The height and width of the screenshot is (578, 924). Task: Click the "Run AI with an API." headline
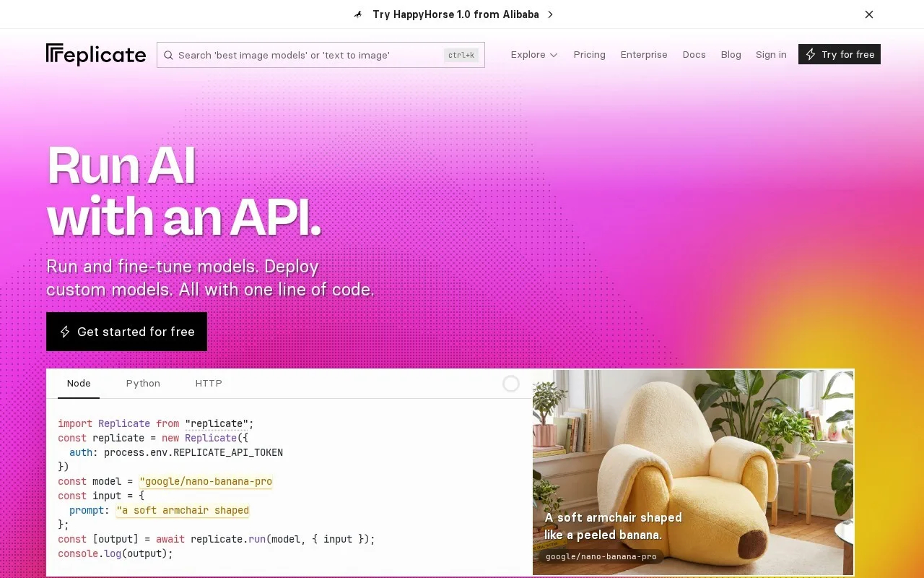point(184,191)
